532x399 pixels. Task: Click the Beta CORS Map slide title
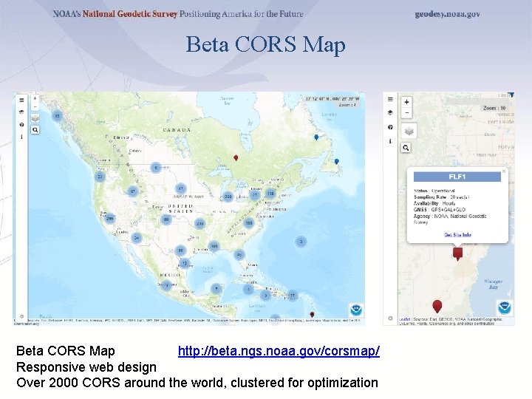(266, 44)
